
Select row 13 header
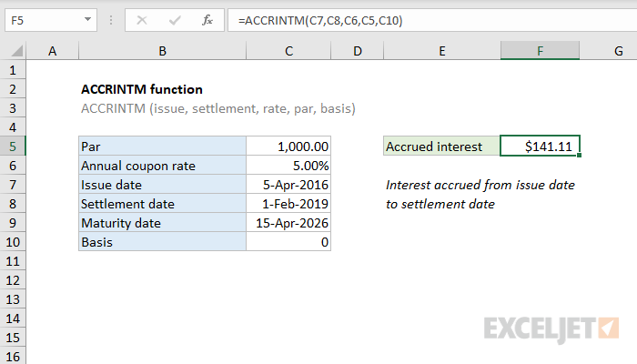pos(13,299)
